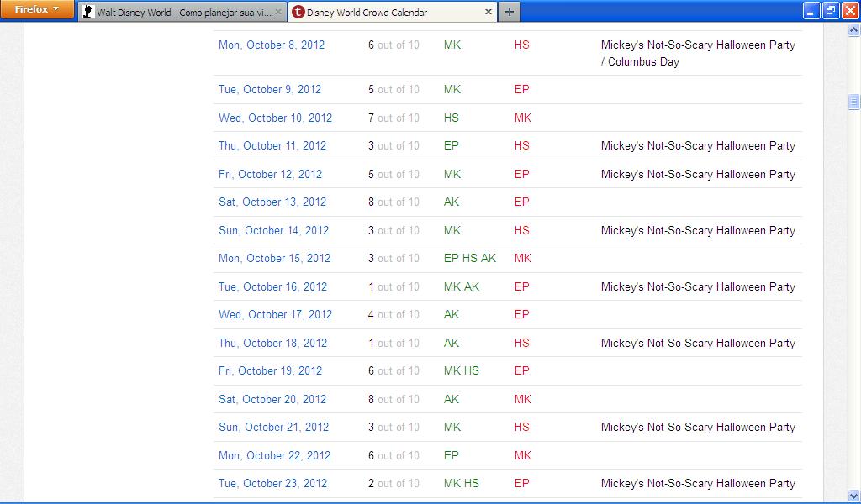861x504 pixels.
Task: Open the Firefox menu button
Action: (37, 10)
